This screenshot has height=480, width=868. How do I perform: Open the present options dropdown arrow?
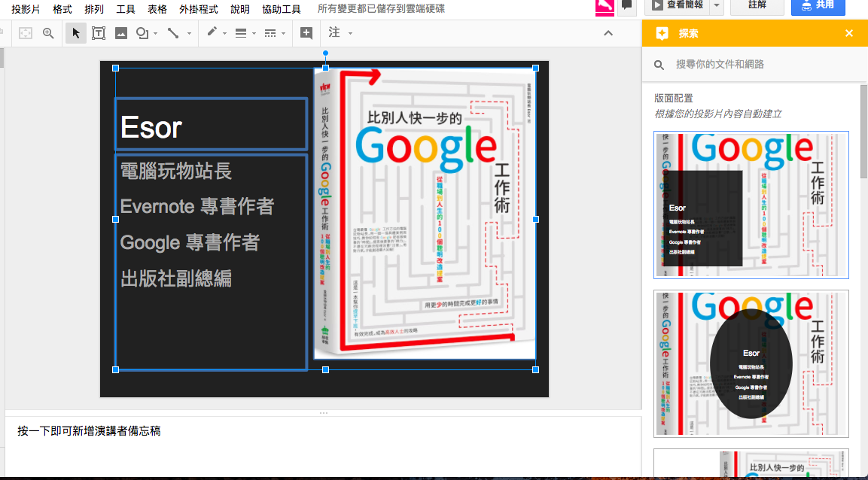click(x=717, y=5)
